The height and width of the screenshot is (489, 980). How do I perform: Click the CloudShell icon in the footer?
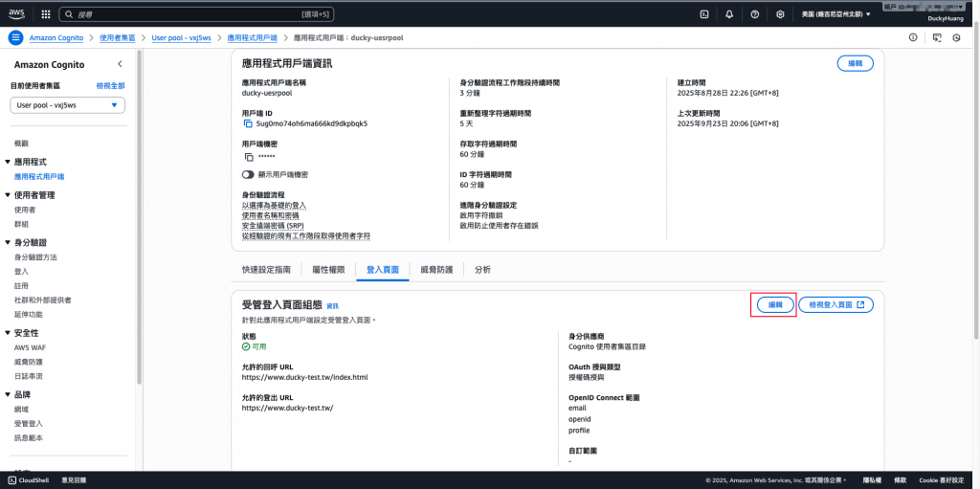tap(11, 480)
